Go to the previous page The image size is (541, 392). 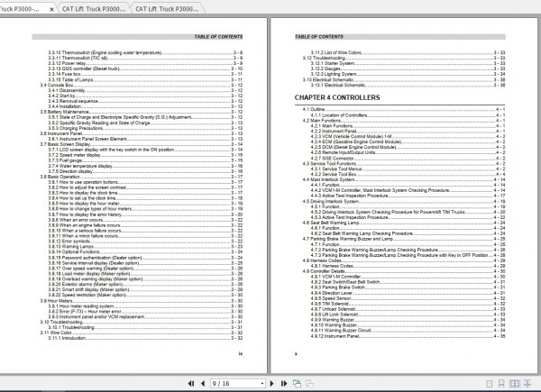(x=203, y=383)
